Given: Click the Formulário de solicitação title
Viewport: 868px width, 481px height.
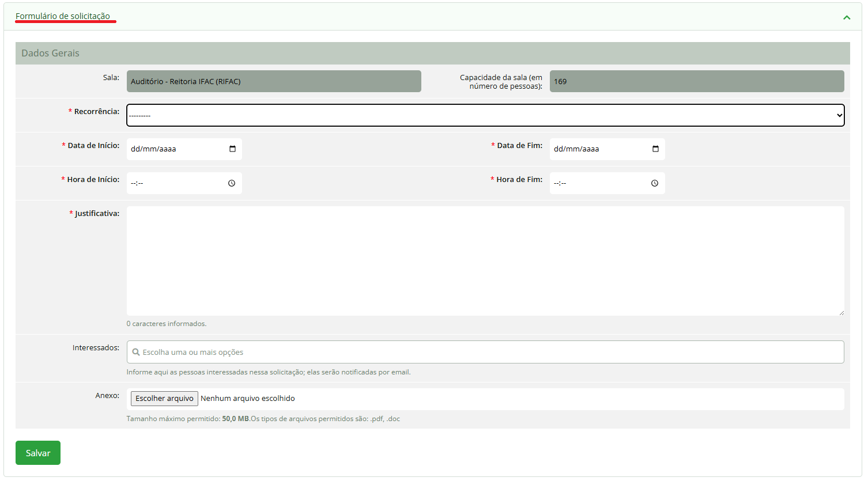Looking at the screenshot, I should (x=63, y=16).
